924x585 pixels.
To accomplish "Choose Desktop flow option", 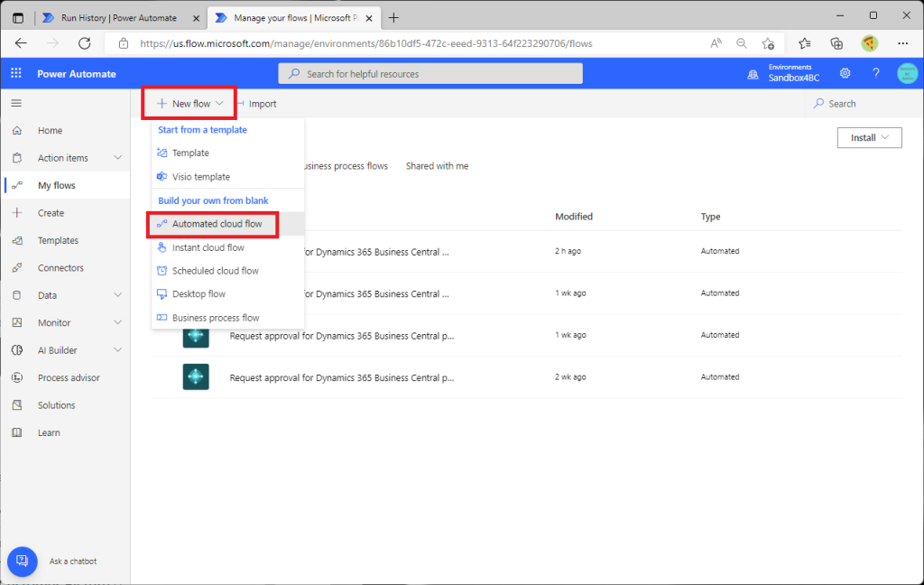I will [x=228, y=293].
